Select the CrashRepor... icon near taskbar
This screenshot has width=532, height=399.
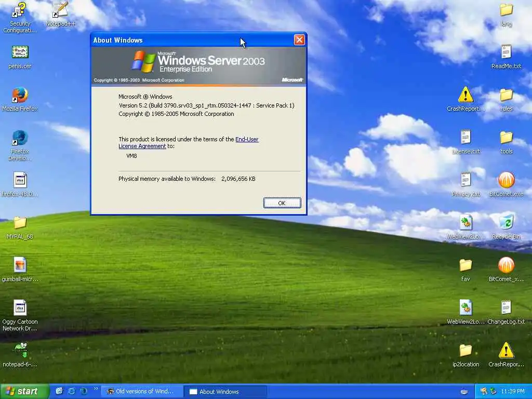(x=506, y=355)
